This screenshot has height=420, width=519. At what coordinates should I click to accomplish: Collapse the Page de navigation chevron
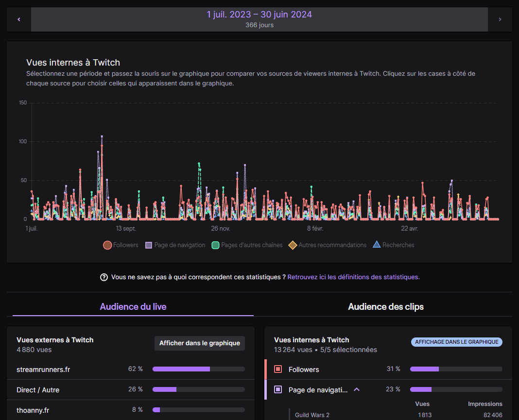pos(357,389)
